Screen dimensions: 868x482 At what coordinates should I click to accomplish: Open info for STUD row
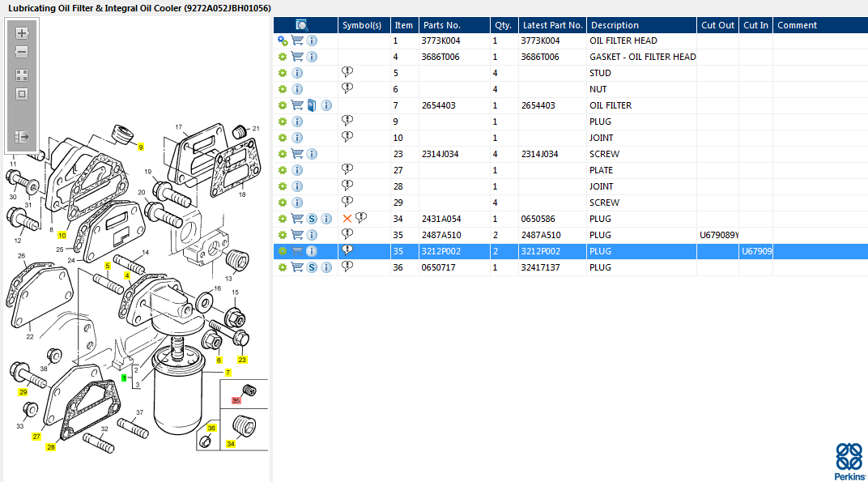[x=297, y=73]
